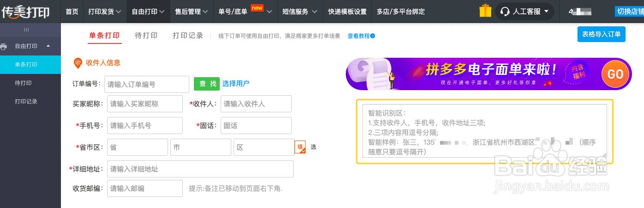Click the printer icon in sidebar

4,46
